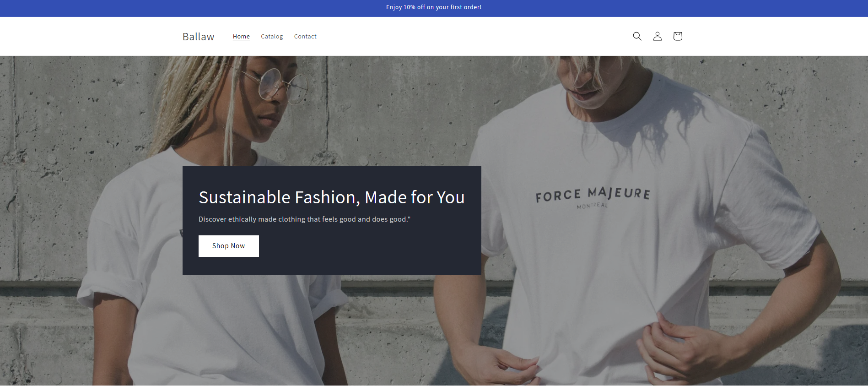The width and height of the screenshot is (868, 386).
Task: Open the account login icon
Action: (657, 36)
